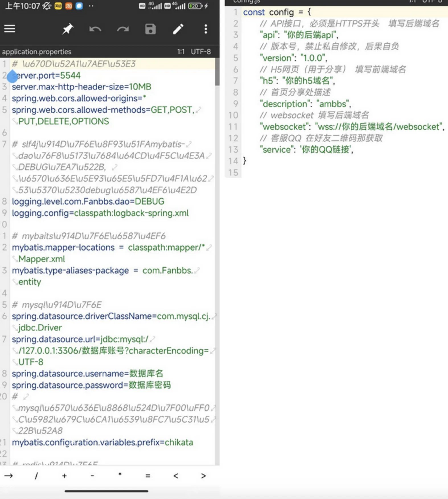Viewport: 448px width, 499px height.
Task: Click the UTF-8 encoding indicator
Action: coord(201,52)
